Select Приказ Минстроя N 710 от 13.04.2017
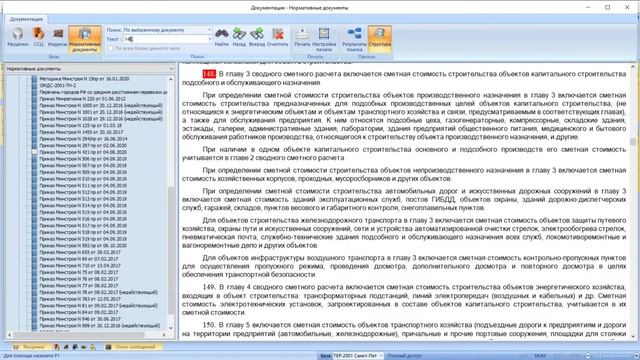Image resolution: width=640 pixels, height=360 pixels. [79, 265]
